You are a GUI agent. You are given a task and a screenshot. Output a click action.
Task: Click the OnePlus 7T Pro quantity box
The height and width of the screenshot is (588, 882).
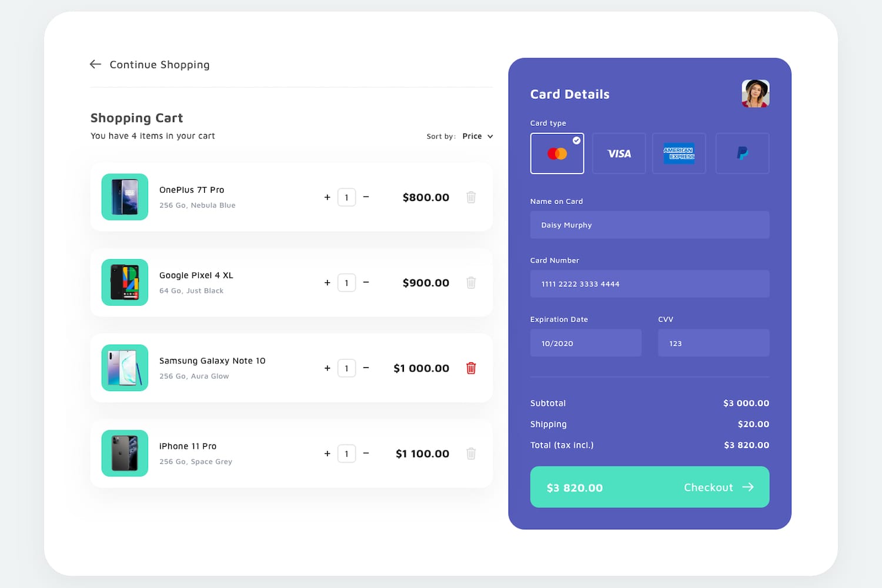[347, 198]
